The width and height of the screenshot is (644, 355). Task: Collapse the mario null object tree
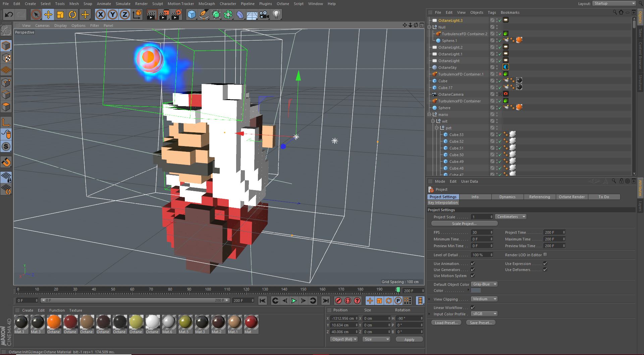point(430,115)
